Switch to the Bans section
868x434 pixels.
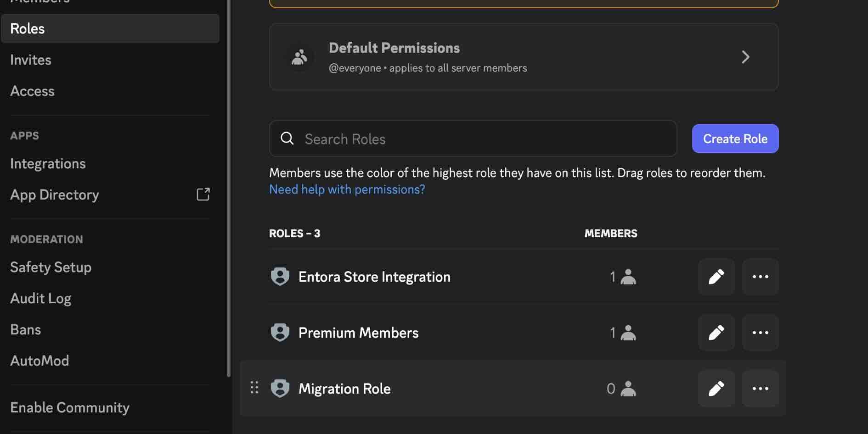coord(25,329)
